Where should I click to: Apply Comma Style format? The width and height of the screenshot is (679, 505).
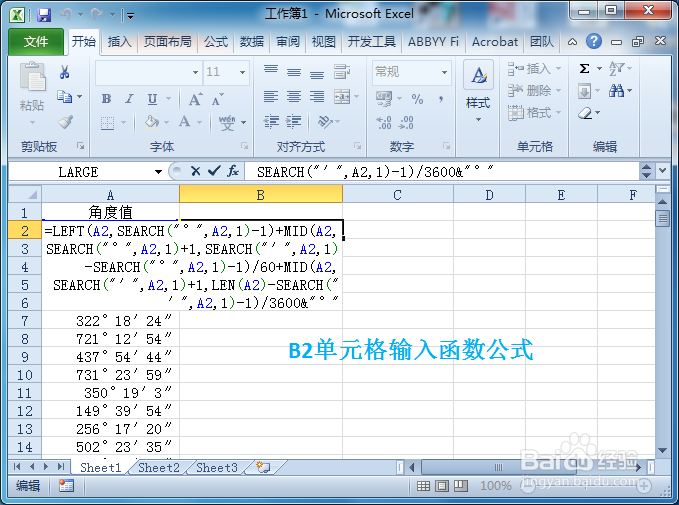tap(441, 99)
